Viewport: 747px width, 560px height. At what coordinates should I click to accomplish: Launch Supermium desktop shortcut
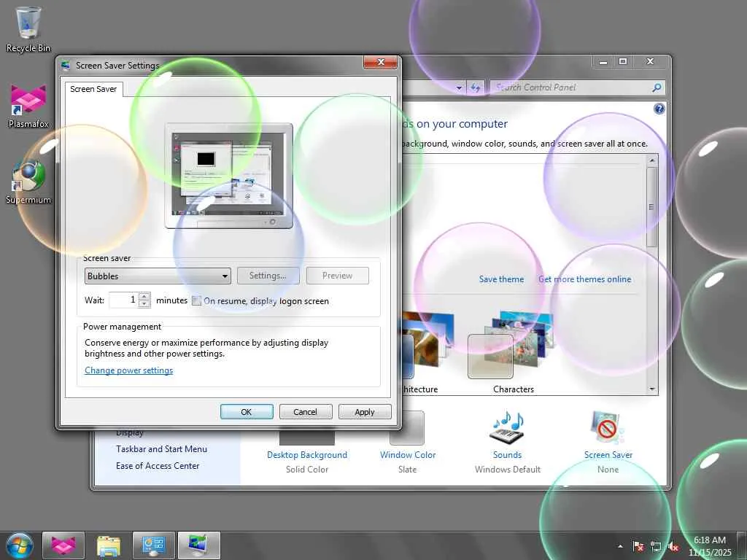coord(28,182)
